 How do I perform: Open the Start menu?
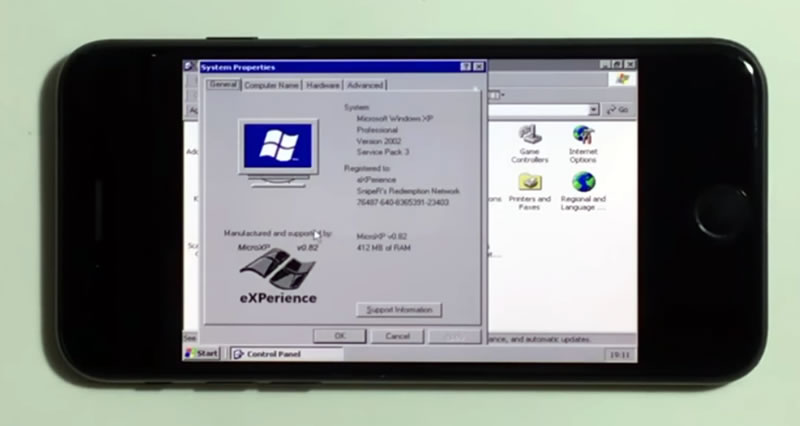tap(201, 353)
